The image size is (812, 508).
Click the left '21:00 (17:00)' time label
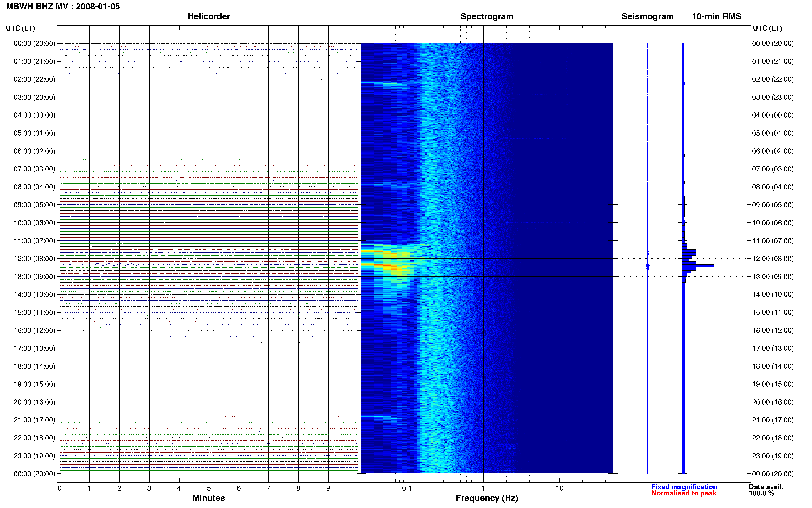click(x=34, y=420)
